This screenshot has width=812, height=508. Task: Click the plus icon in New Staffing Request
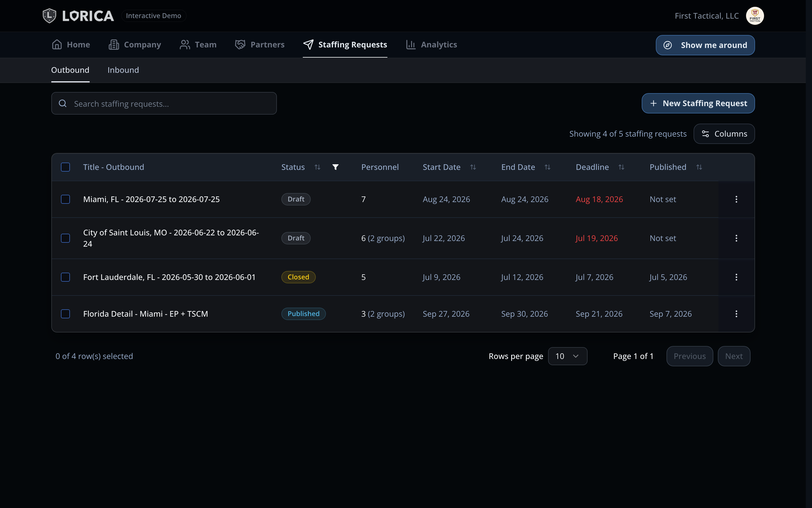point(653,103)
